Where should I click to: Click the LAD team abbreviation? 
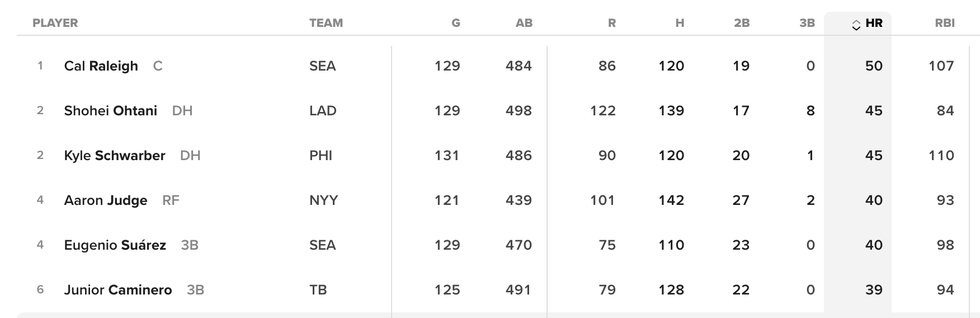tap(323, 111)
